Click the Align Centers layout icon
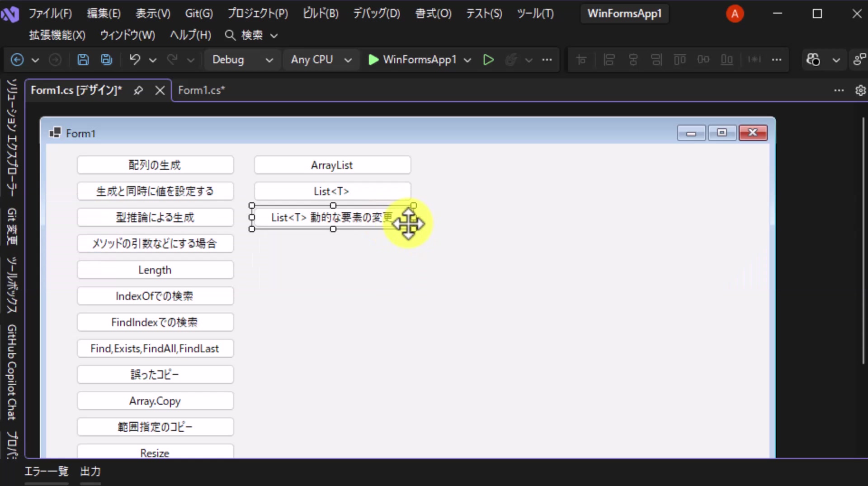 tap(633, 60)
